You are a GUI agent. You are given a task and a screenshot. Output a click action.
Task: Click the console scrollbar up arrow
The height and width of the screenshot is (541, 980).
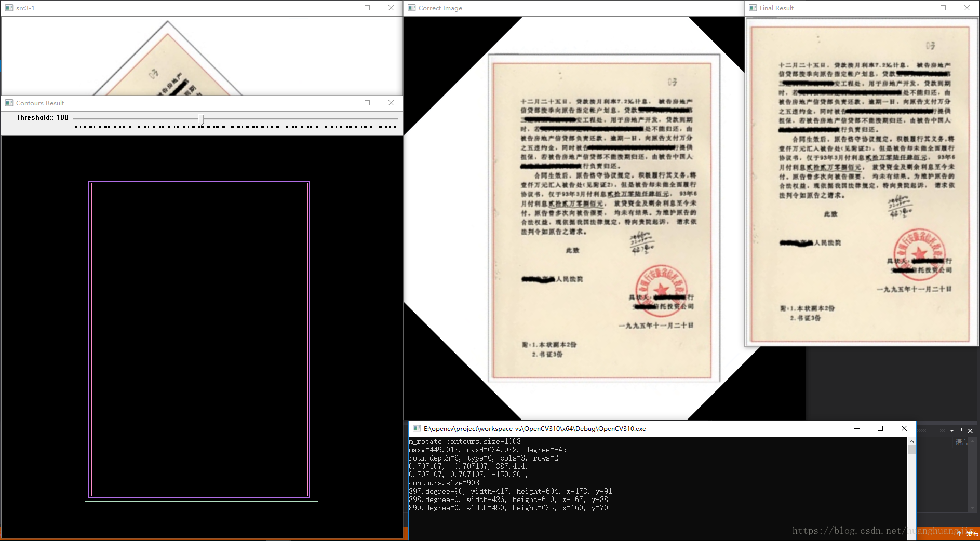click(911, 441)
